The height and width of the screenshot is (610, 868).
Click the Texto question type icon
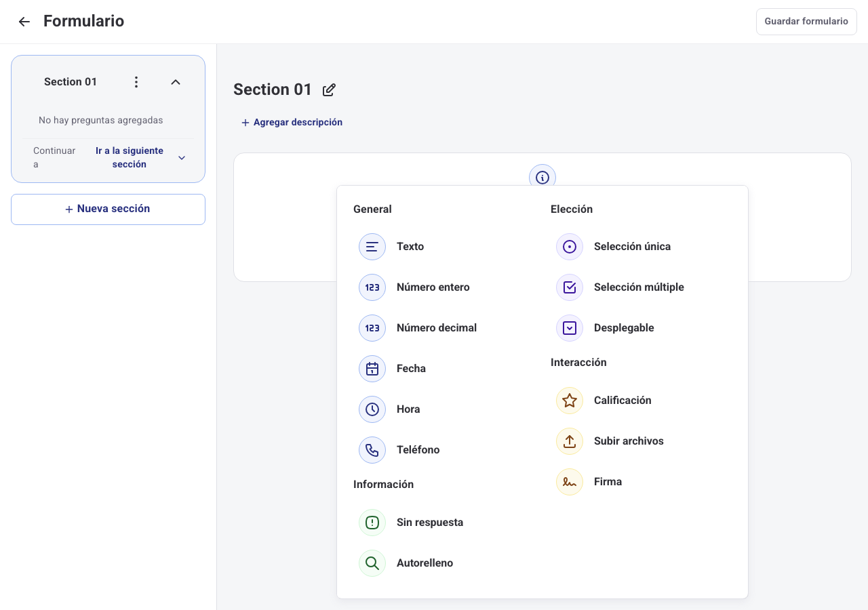372,247
